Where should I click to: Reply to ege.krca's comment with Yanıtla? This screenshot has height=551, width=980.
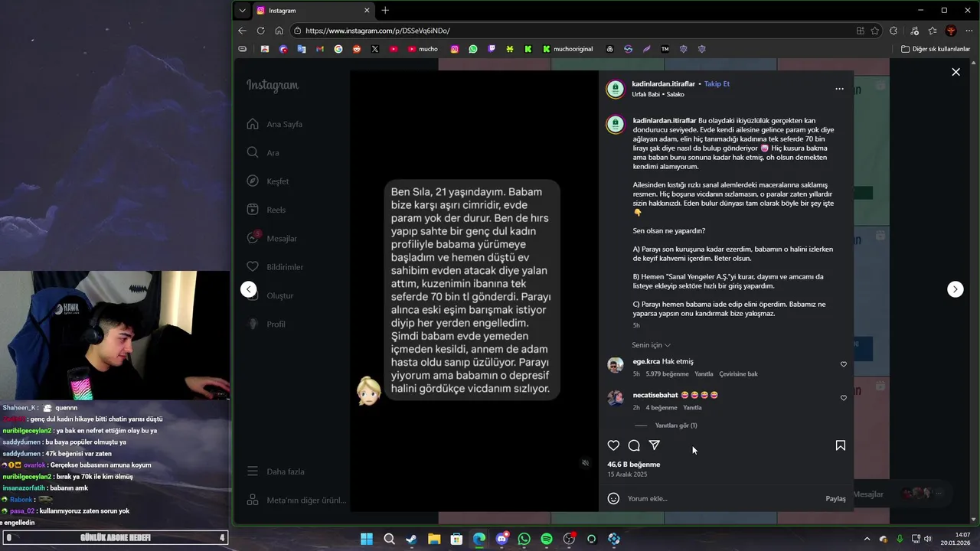click(x=704, y=374)
